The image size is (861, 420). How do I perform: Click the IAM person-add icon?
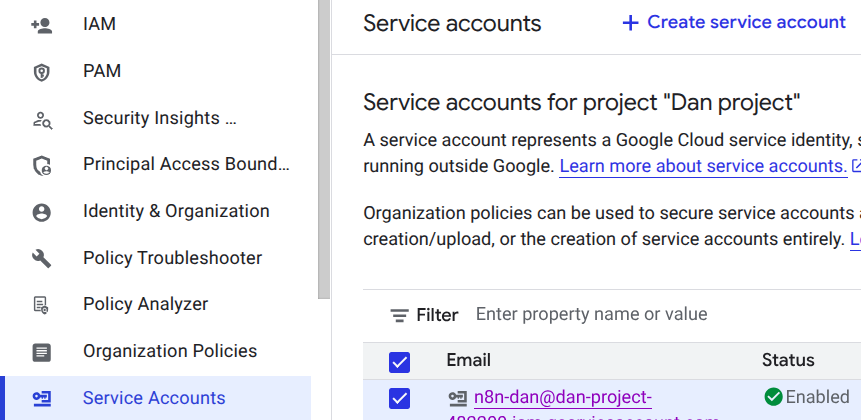click(x=41, y=25)
